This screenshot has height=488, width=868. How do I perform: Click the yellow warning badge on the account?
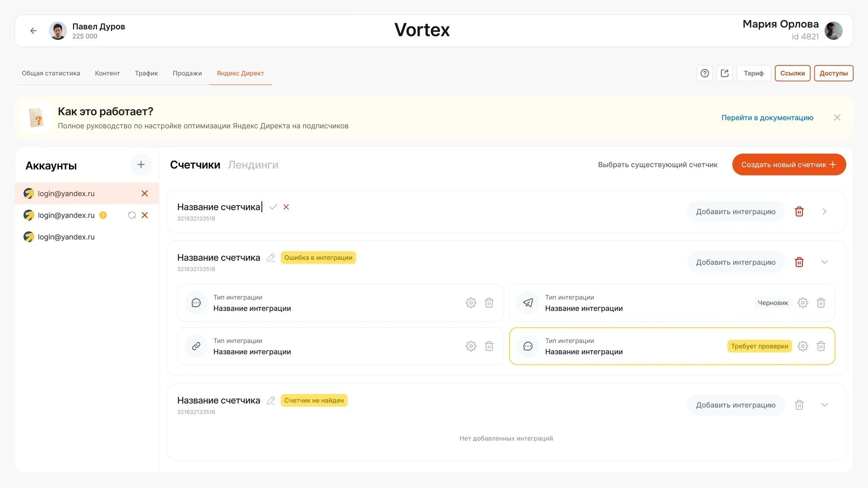click(x=103, y=215)
